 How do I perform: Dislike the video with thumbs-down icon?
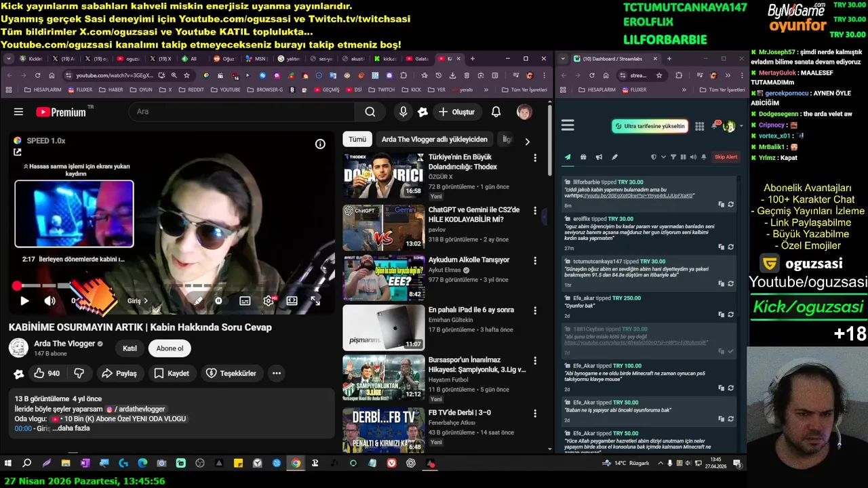tap(79, 373)
